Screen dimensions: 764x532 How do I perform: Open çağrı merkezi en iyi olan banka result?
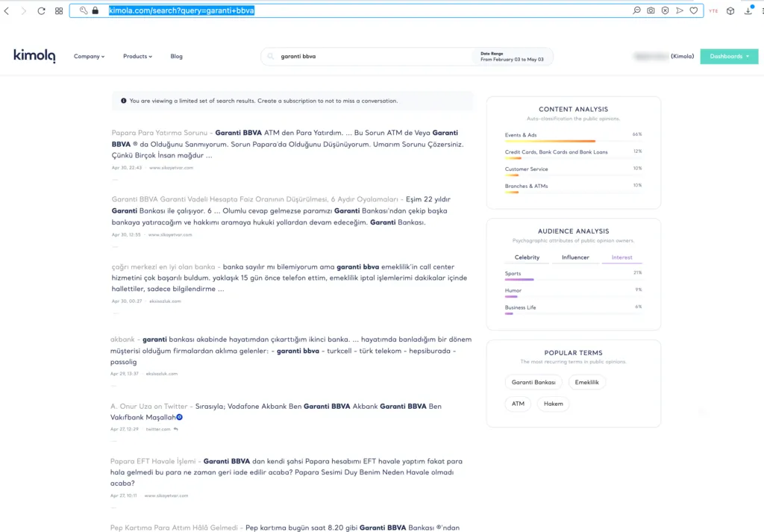163,266
